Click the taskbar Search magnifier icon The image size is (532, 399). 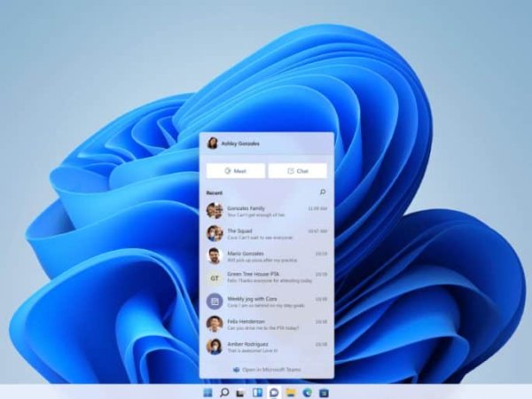(224, 391)
